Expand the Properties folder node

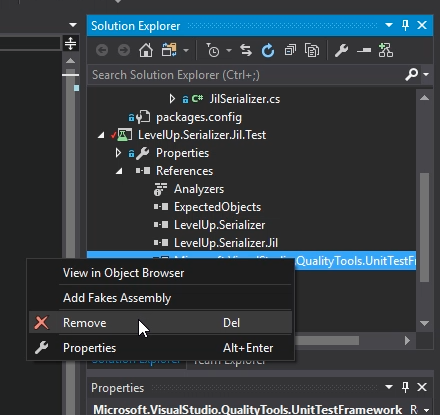click(x=118, y=153)
